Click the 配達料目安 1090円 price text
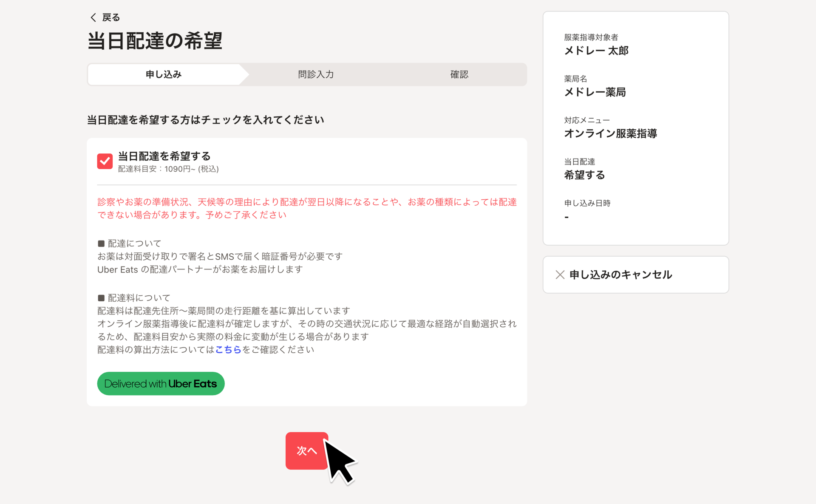The height and width of the screenshot is (504, 816). (168, 169)
